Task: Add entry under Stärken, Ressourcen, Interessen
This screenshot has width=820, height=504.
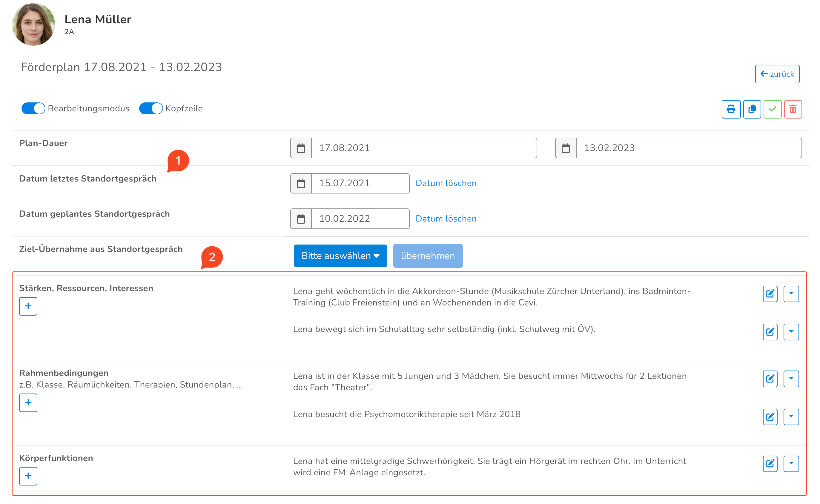Action: [x=28, y=306]
